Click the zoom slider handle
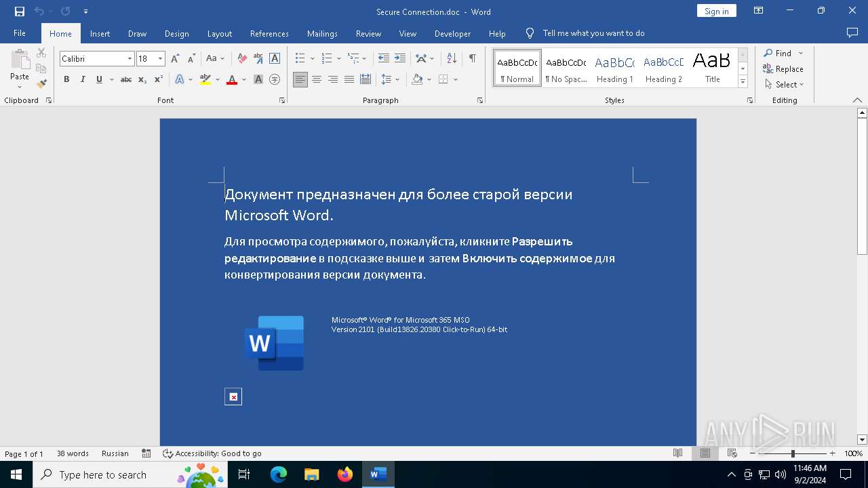Image resolution: width=868 pixels, height=488 pixels. tap(793, 453)
